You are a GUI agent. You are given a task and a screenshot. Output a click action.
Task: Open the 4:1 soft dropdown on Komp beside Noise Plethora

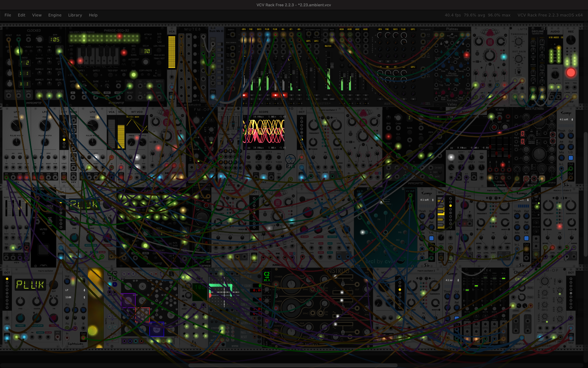click(566, 120)
